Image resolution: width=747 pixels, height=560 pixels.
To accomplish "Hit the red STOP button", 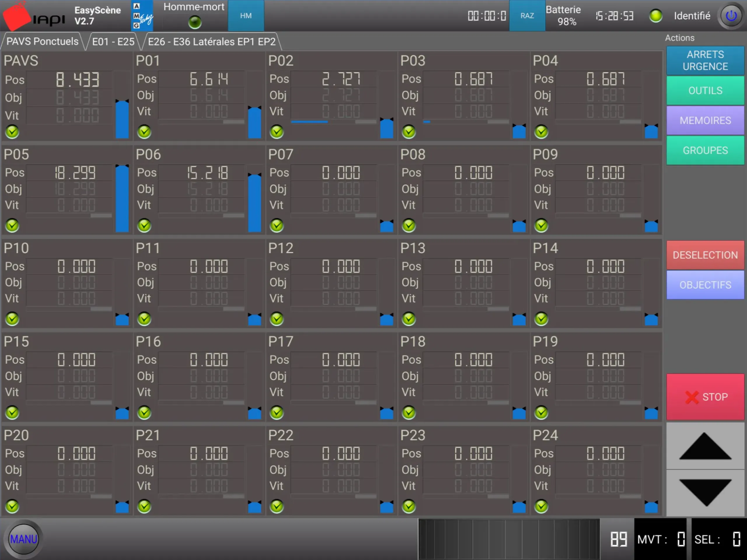I will pyautogui.click(x=705, y=397).
